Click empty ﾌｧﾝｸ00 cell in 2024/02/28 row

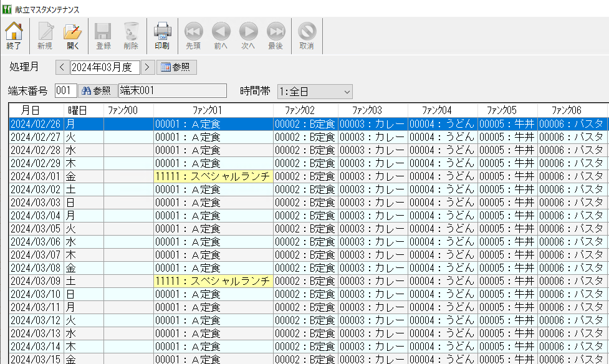click(x=128, y=150)
